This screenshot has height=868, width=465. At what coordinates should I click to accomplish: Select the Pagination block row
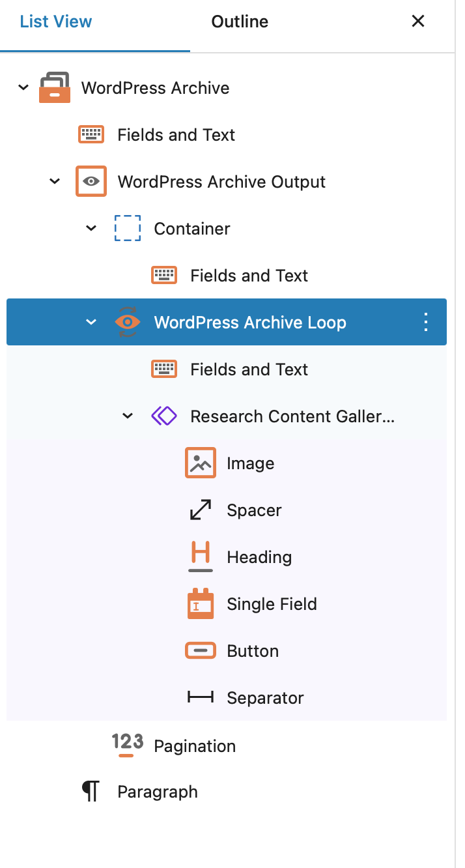(227, 745)
